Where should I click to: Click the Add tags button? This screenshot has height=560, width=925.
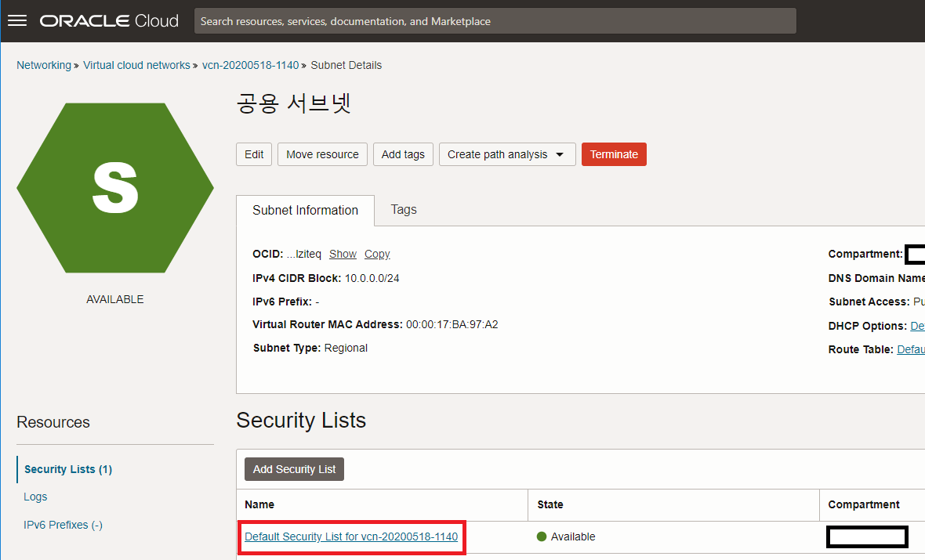pyautogui.click(x=403, y=154)
